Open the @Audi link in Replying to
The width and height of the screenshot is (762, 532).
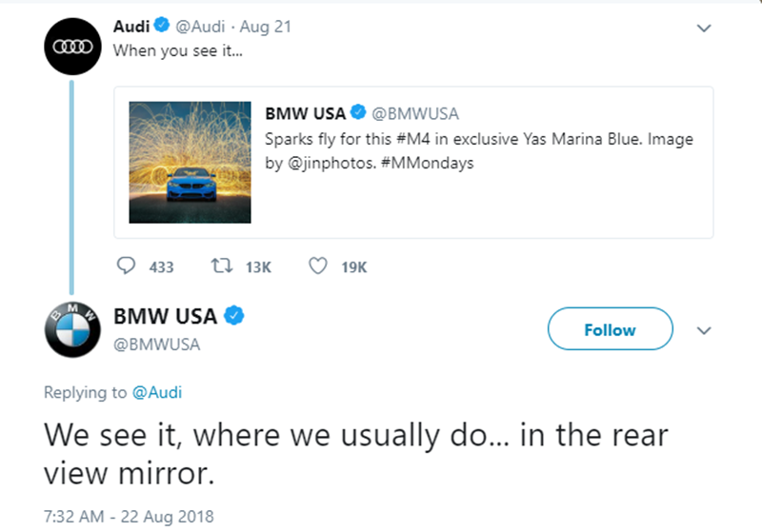pos(157,392)
